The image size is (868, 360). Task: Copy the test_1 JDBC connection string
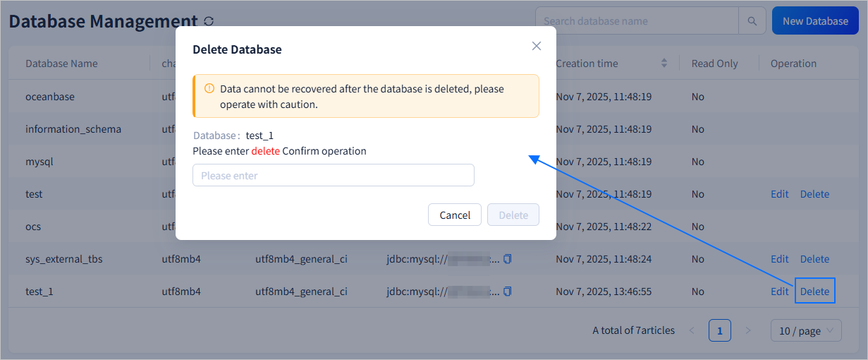tap(508, 292)
